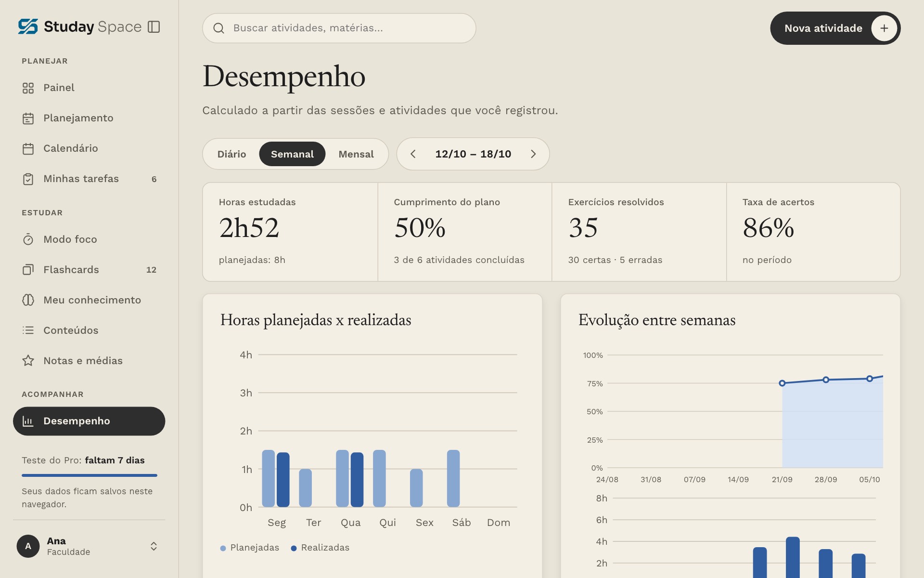The height and width of the screenshot is (578, 924).
Task: Click the Planejamento calendar icon
Action: tap(28, 118)
